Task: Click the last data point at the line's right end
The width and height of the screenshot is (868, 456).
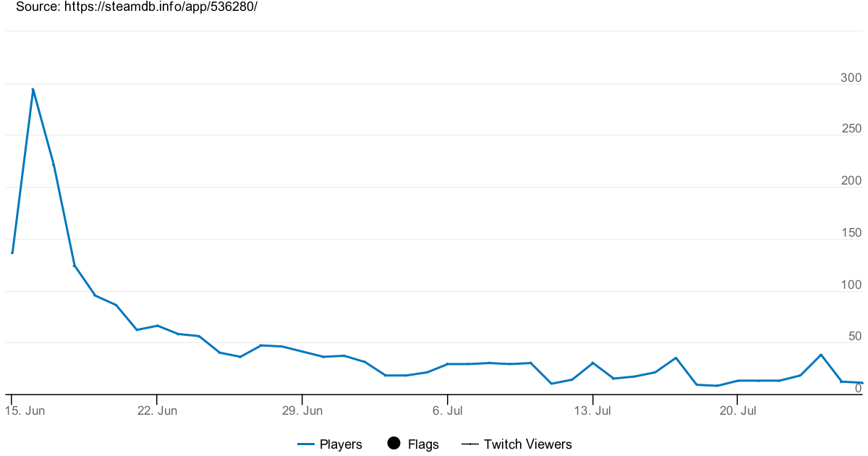Action: click(x=862, y=383)
